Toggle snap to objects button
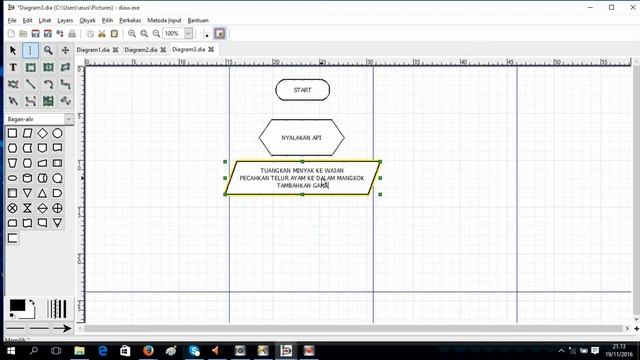The image size is (640, 360). (x=220, y=33)
